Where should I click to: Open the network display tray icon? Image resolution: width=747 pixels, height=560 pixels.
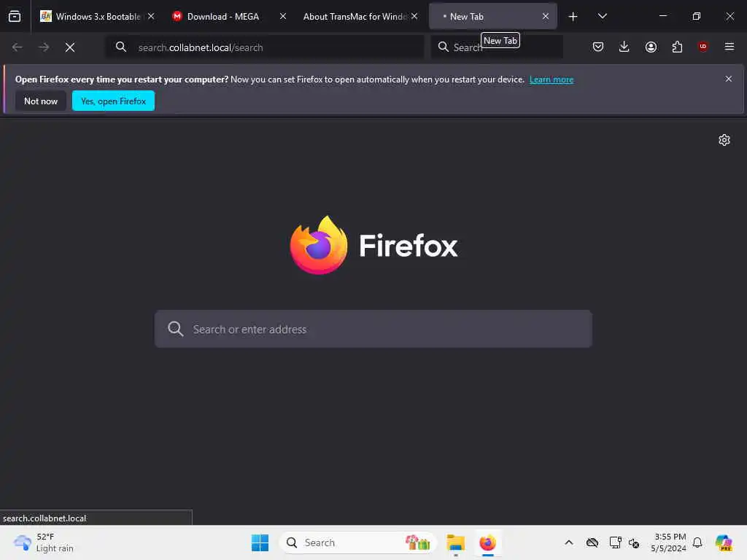pos(615,542)
